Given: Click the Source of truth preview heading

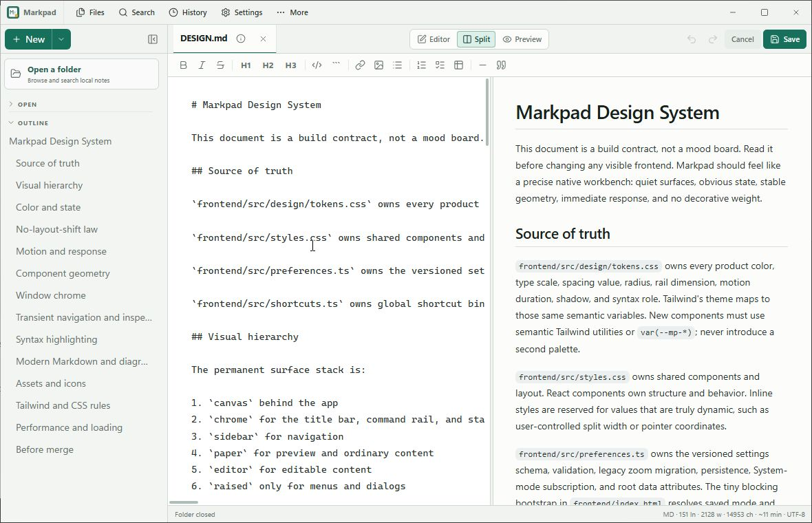Looking at the screenshot, I should (562, 234).
